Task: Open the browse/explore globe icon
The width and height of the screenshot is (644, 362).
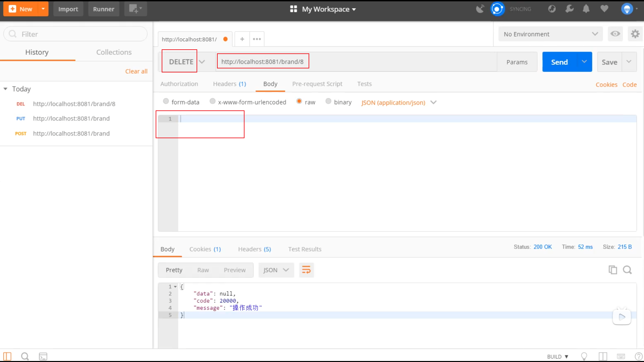Action: 552,9
